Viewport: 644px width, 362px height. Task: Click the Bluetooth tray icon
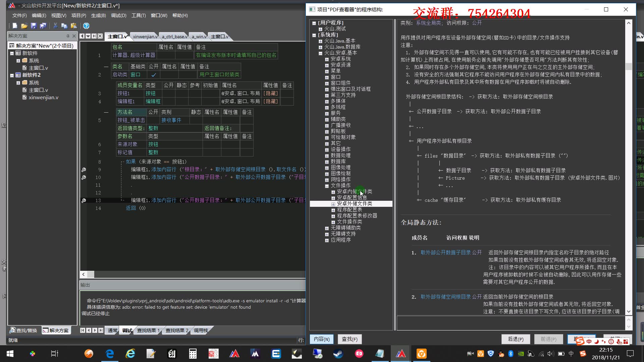[x=511, y=354]
